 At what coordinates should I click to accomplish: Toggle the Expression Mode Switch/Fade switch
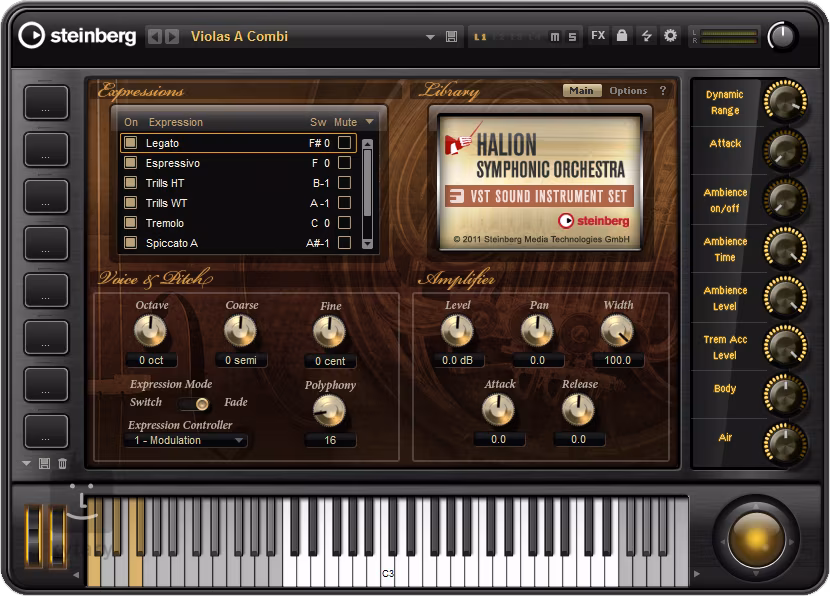tap(195, 403)
